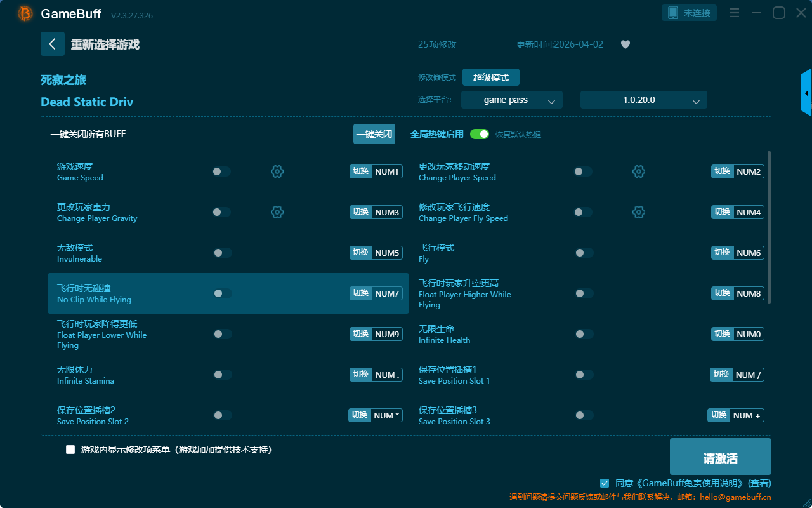Image resolution: width=812 pixels, height=508 pixels.
Task: Check the in-game cheat menu checkbox
Action: pyautogui.click(x=70, y=450)
